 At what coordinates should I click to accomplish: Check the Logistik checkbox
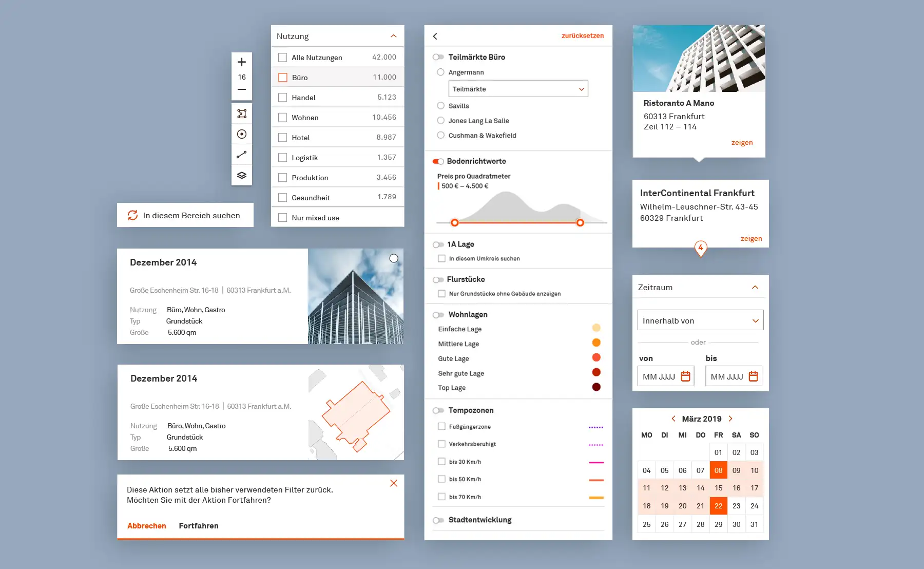tap(282, 158)
